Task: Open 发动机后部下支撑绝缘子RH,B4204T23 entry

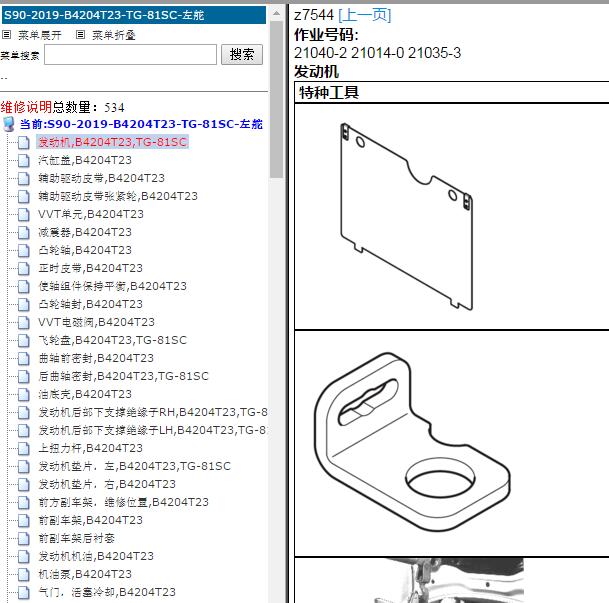Action: click(x=153, y=412)
